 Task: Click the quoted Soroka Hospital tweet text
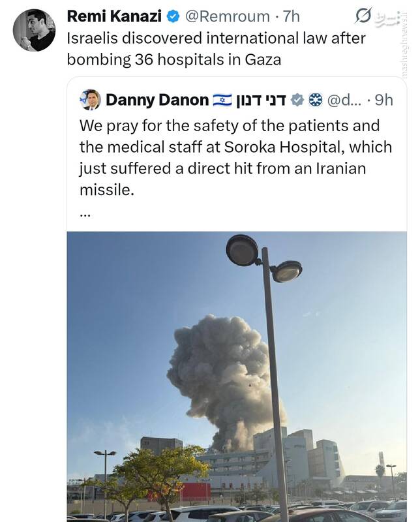coord(228,157)
